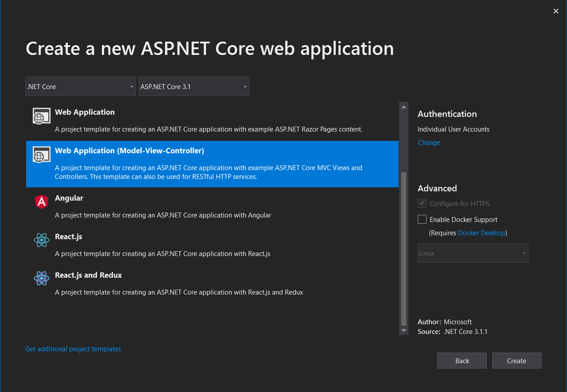Click the template list scrollbar down arrow
Viewport: 567px width, 392px height.
tap(404, 330)
